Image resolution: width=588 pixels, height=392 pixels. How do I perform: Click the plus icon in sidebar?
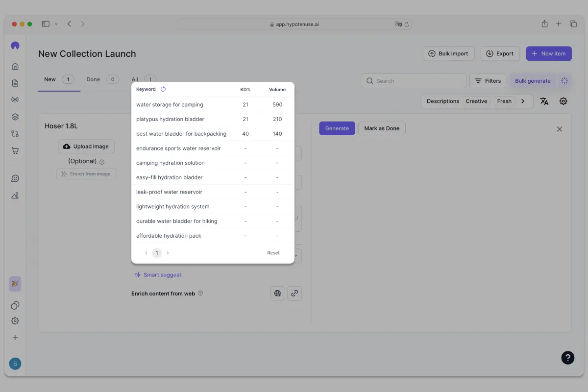click(x=15, y=338)
